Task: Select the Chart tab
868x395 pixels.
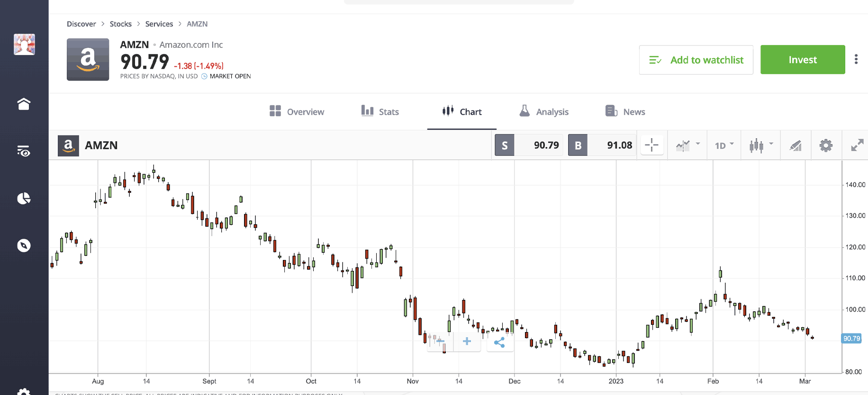Action: (462, 112)
